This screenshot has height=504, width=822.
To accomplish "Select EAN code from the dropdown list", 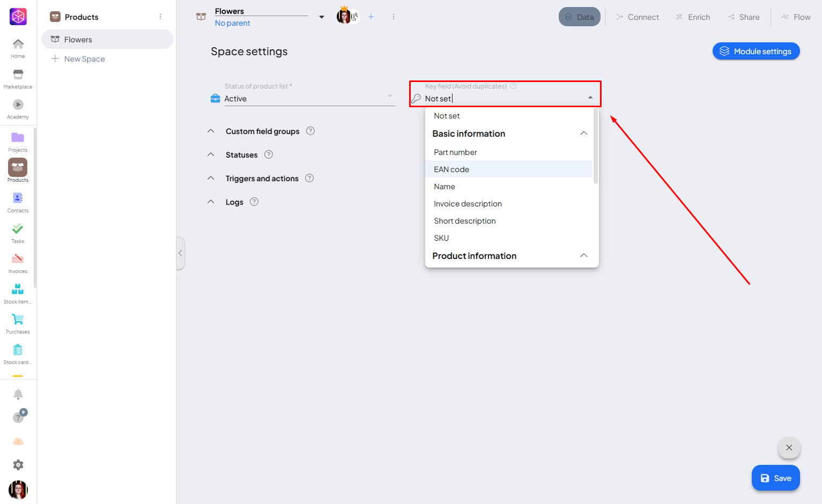I will 451,169.
